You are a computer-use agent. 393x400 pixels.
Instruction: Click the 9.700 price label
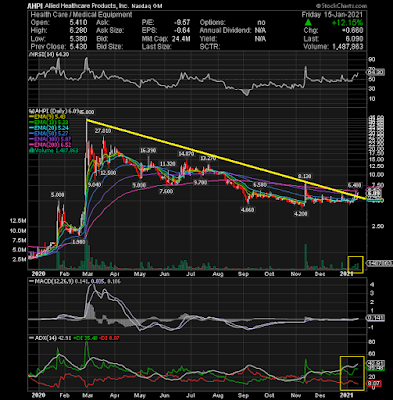click(x=200, y=182)
